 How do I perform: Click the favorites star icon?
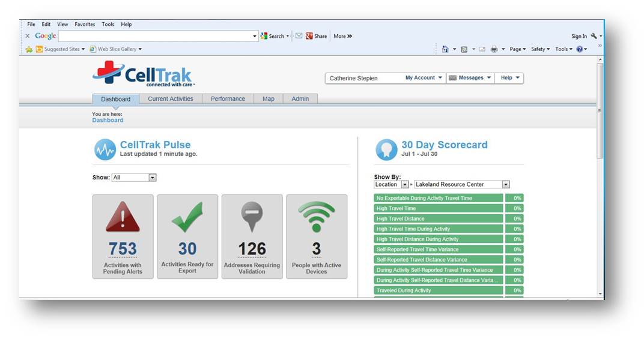[x=29, y=49]
